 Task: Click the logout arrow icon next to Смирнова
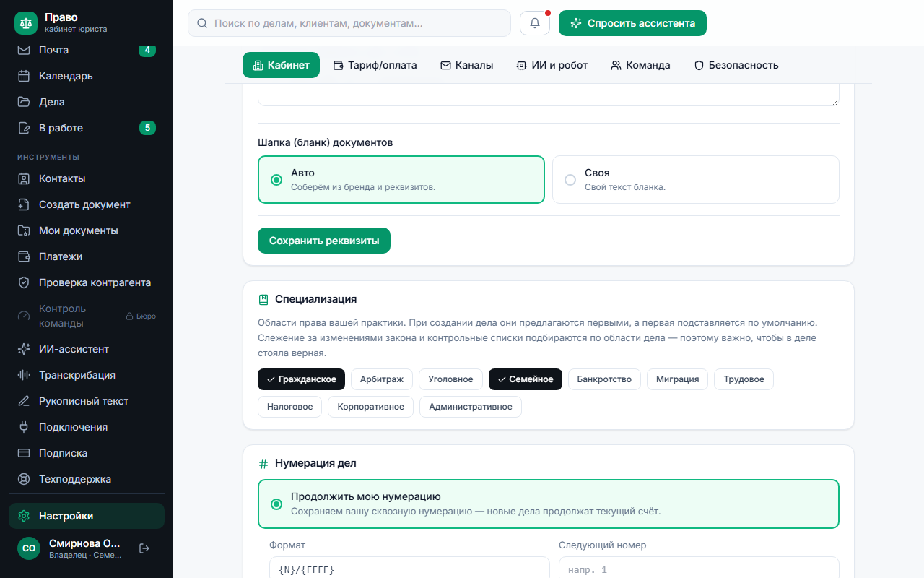point(144,548)
